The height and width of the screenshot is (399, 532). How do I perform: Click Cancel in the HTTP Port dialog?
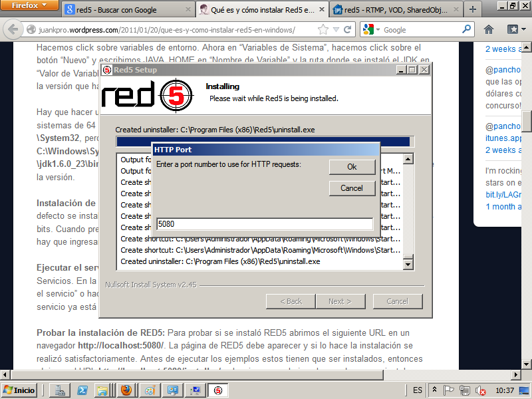[x=352, y=188]
